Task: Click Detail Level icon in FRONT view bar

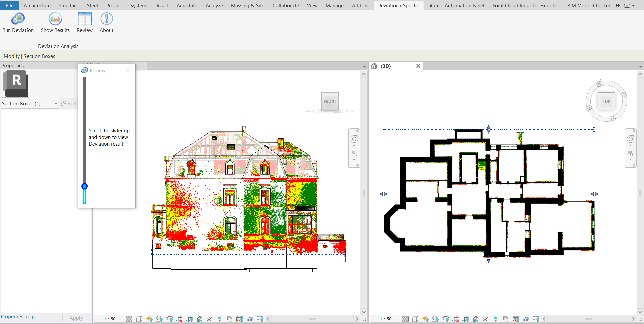Action: pos(129,319)
